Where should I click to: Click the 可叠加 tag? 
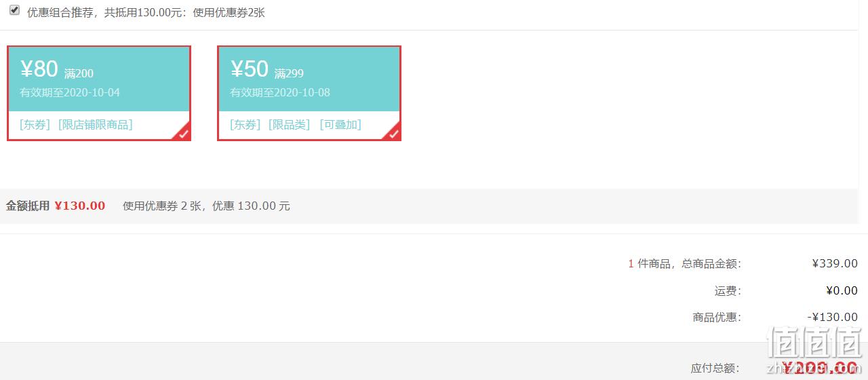[340, 125]
